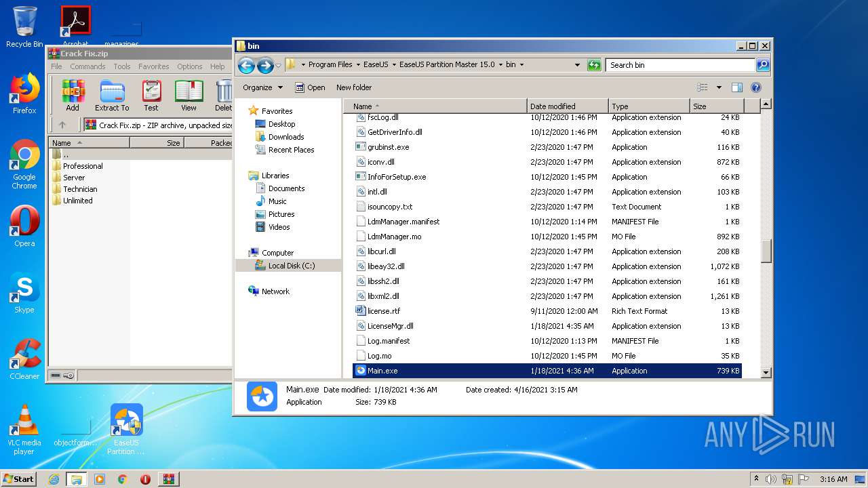This screenshot has width=868, height=488.
Task: Click the change view icon in Explorer
Action: [703, 87]
